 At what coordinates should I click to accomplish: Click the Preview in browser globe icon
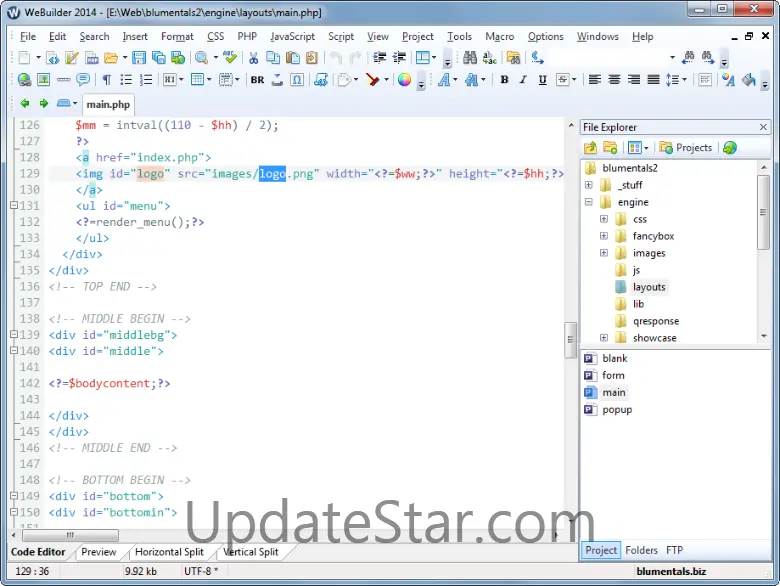coord(730,148)
